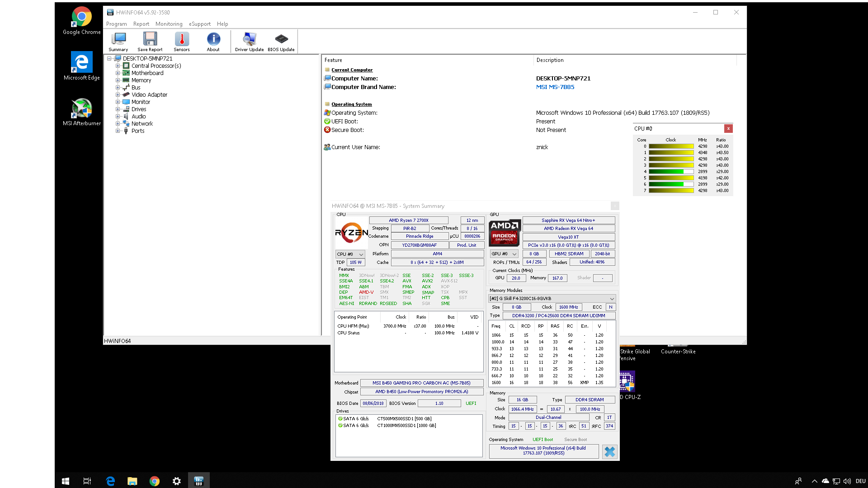Click the People tray icon
This screenshot has height=488, width=868.
798,481
